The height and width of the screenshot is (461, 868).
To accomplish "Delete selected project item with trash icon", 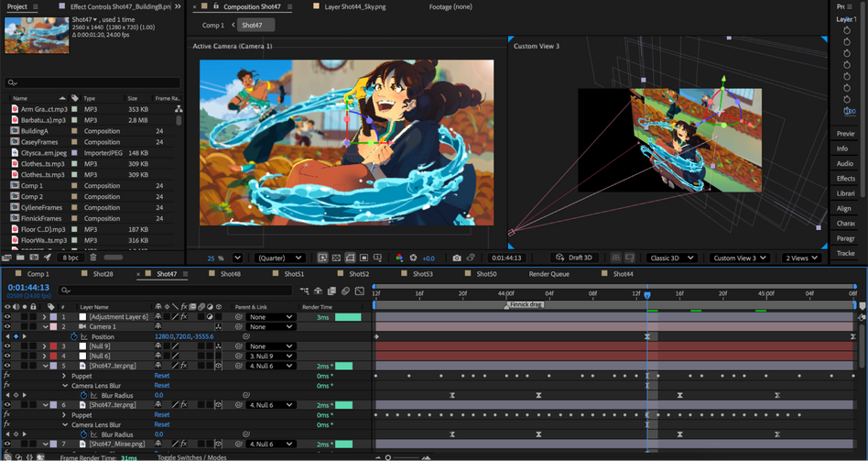I will pos(93,258).
